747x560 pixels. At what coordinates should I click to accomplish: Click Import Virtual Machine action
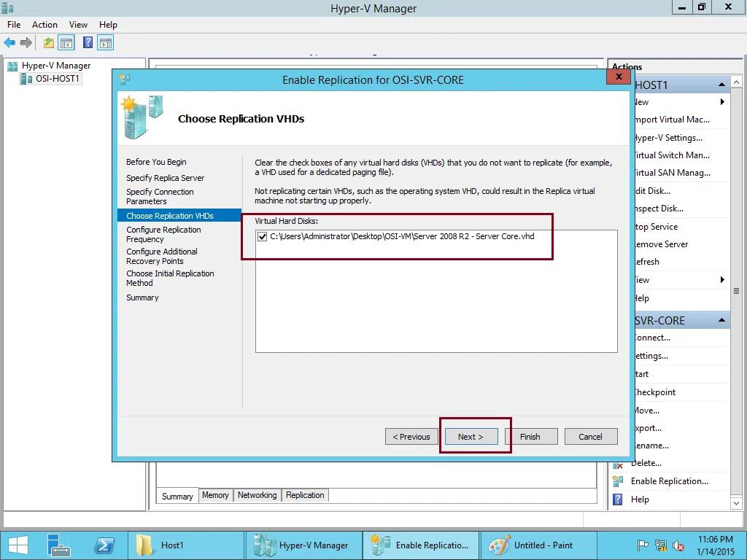[672, 120]
